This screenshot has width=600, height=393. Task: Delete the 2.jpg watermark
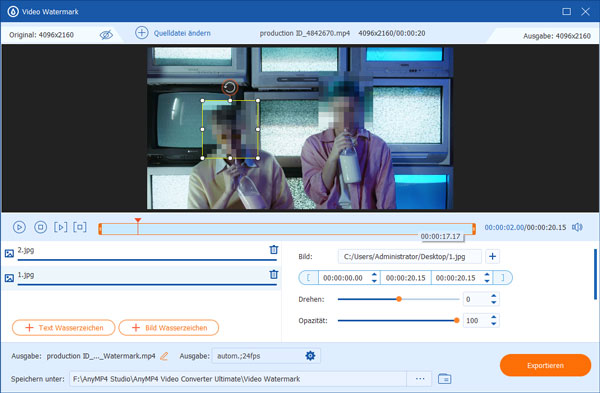pos(274,249)
